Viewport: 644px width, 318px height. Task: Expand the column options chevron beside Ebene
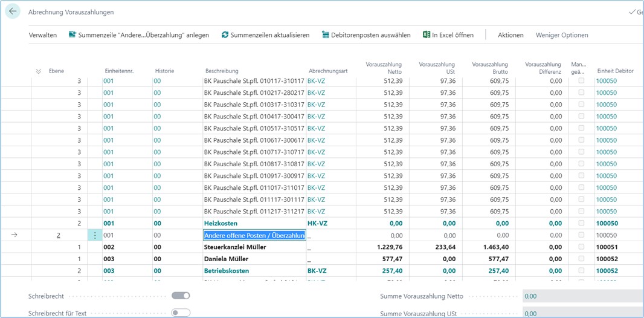coord(39,71)
